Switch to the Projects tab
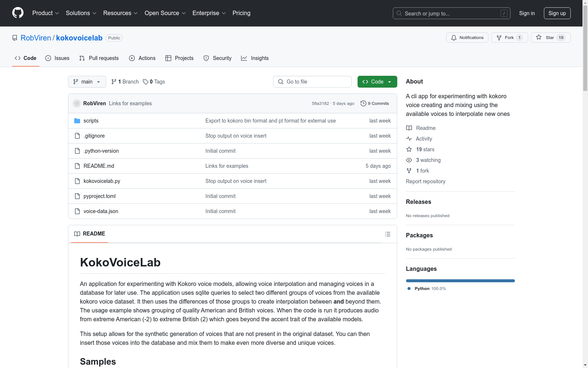This screenshot has height=368, width=588. pos(179,58)
